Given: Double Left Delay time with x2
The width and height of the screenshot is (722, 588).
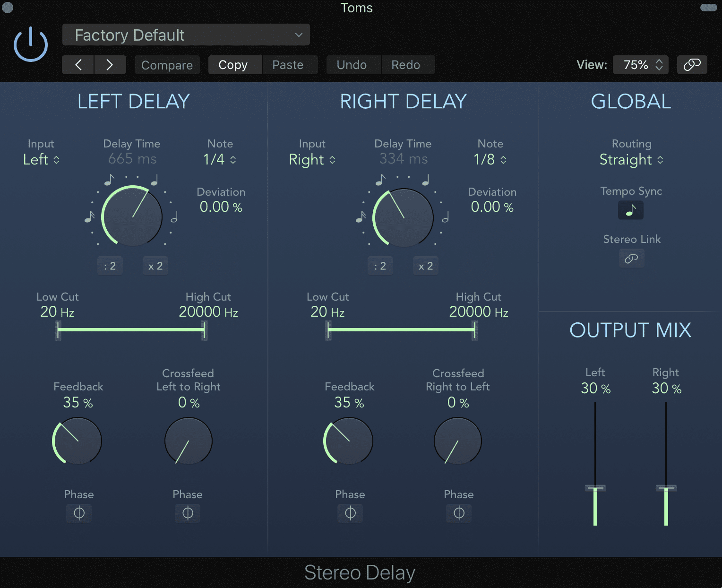Looking at the screenshot, I should tap(155, 266).
